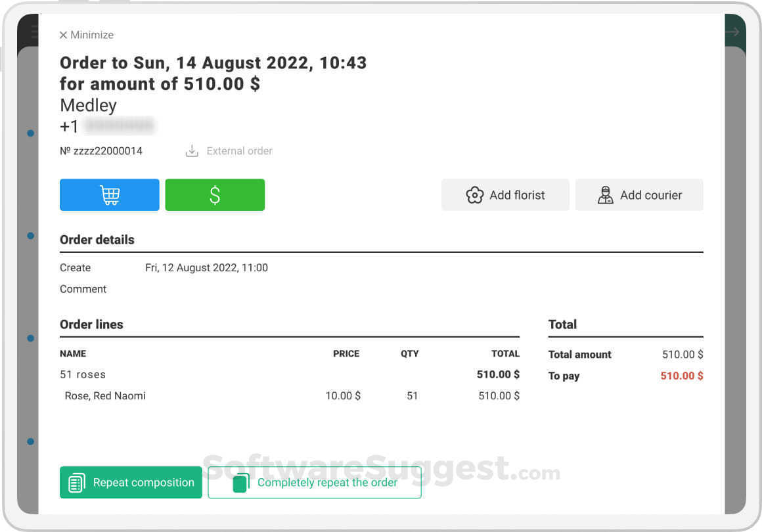
Task: Click the External order label
Action: (239, 151)
